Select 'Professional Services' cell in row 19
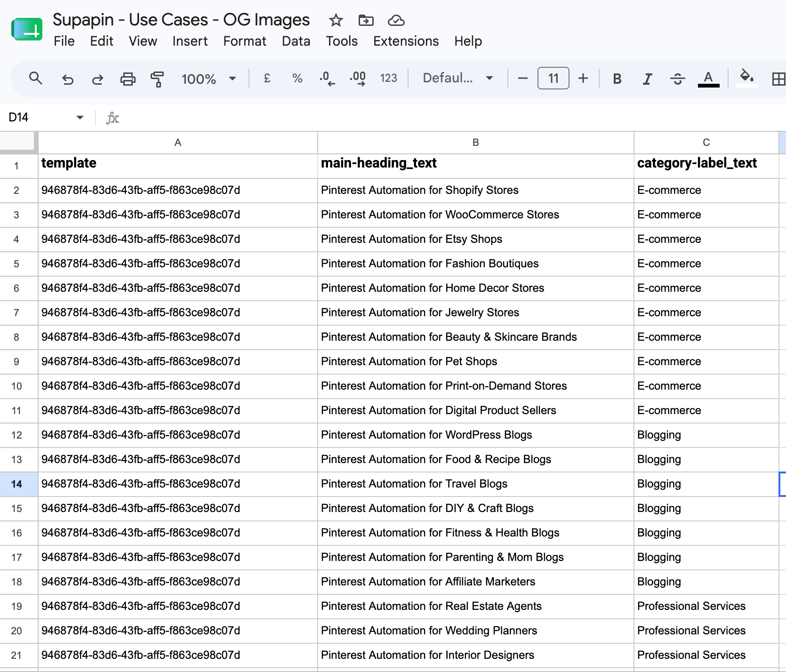 coord(706,607)
